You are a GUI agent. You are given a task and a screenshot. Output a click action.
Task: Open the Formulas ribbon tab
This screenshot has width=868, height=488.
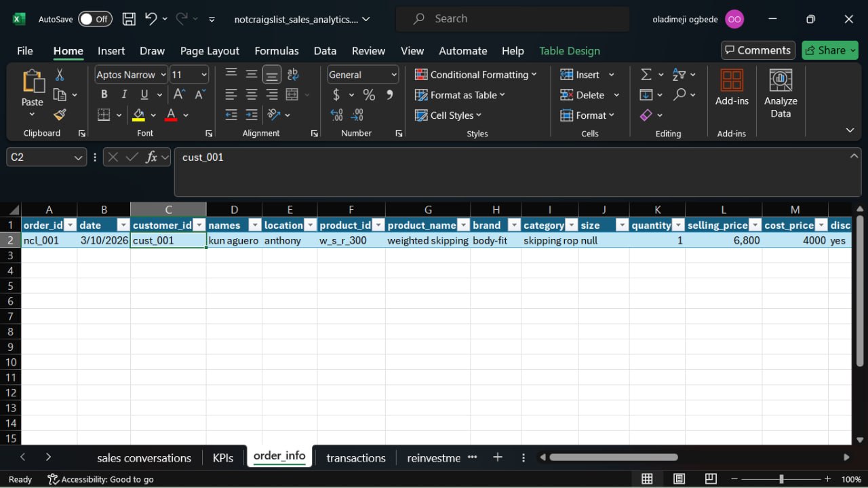click(276, 51)
